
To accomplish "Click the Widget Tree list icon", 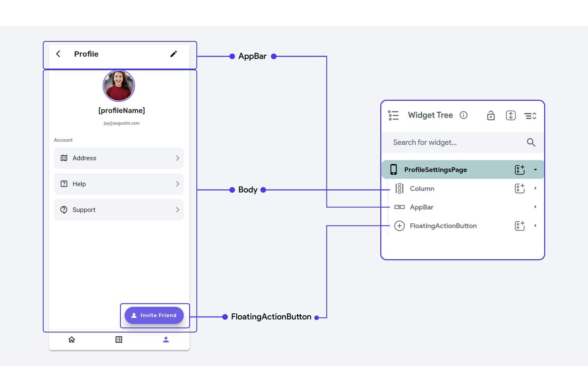I will pos(393,116).
